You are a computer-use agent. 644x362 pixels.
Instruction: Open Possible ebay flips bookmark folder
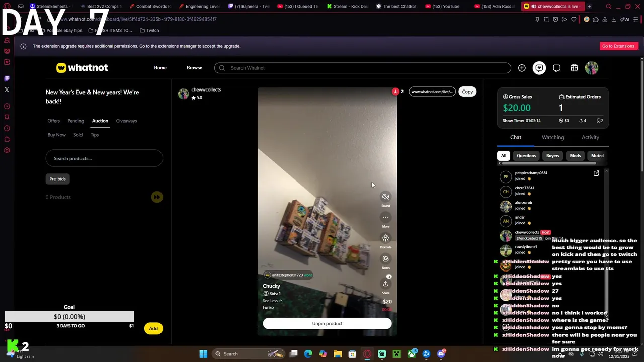[x=61, y=31]
